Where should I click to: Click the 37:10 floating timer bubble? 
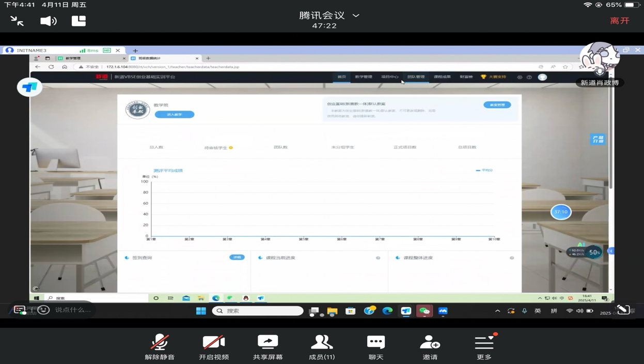click(561, 212)
